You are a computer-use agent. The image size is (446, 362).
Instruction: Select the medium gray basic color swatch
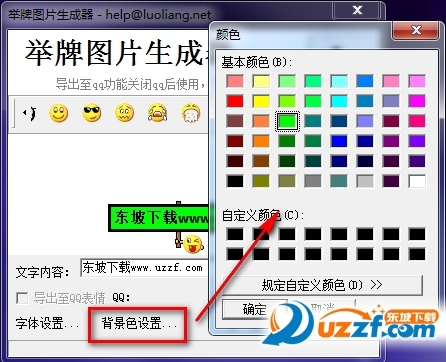click(x=313, y=181)
